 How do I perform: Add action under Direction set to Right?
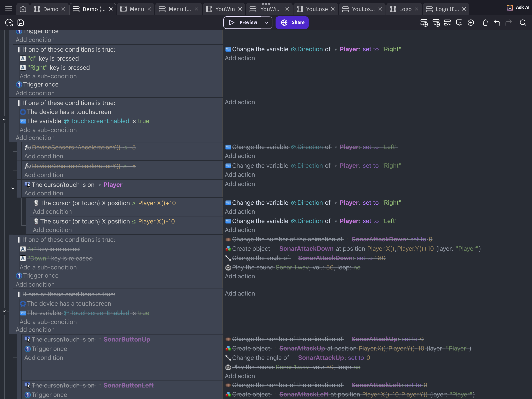[x=240, y=58]
